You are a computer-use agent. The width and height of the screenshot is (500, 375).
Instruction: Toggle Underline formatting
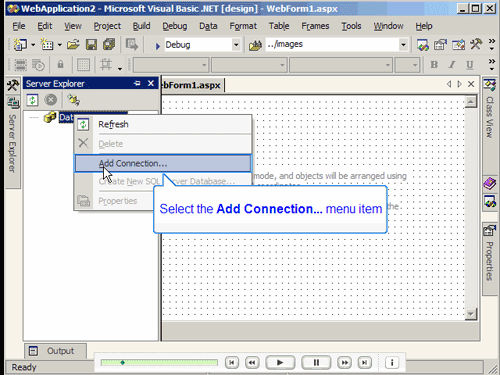[x=470, y=65]
